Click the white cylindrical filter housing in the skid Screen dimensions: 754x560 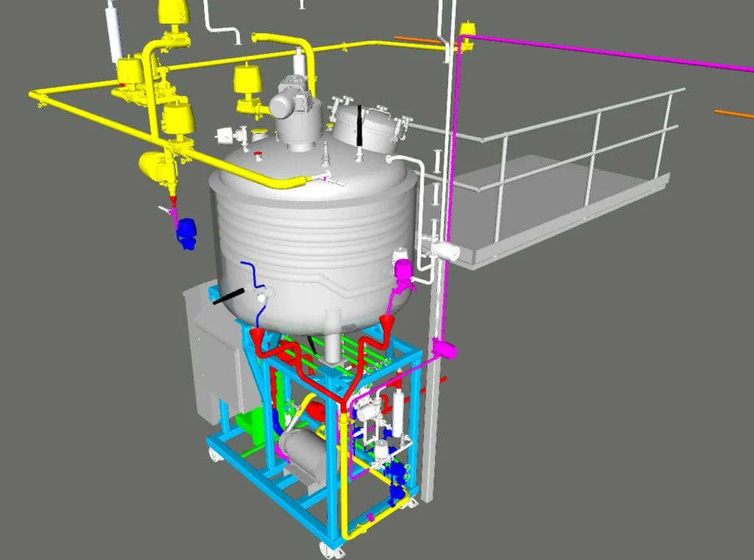pos(397,414)
